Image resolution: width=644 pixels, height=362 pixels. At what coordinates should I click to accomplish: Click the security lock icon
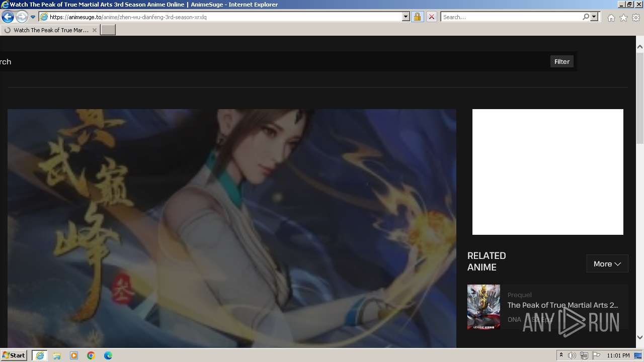tap(417, 17)
